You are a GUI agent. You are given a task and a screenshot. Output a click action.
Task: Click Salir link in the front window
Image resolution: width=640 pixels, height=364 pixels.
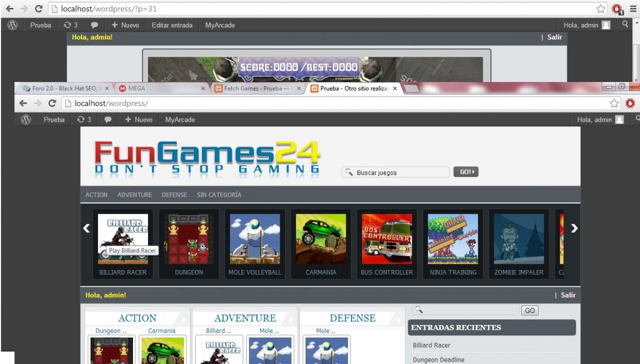(568, 295)
